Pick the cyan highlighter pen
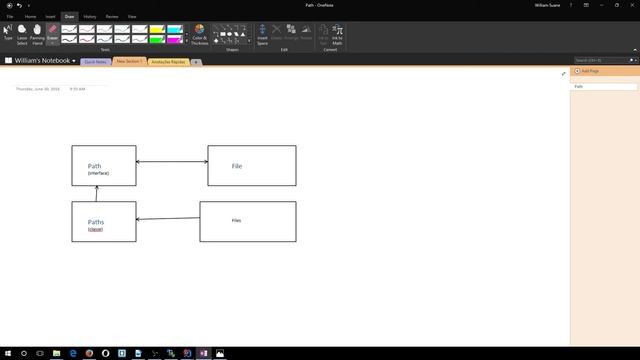The image size is (640, 360). pos(175,29)
